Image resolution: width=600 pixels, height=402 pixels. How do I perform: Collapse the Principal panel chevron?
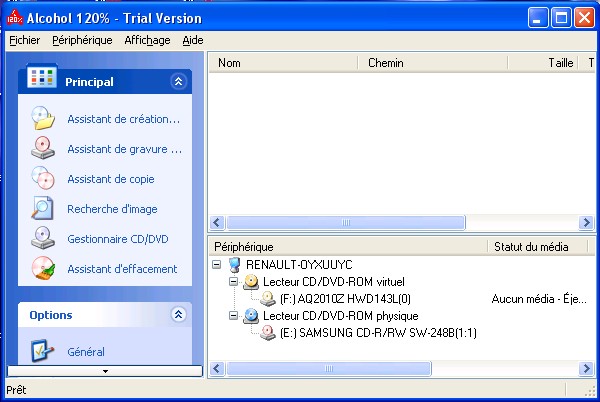coord(178,81)
